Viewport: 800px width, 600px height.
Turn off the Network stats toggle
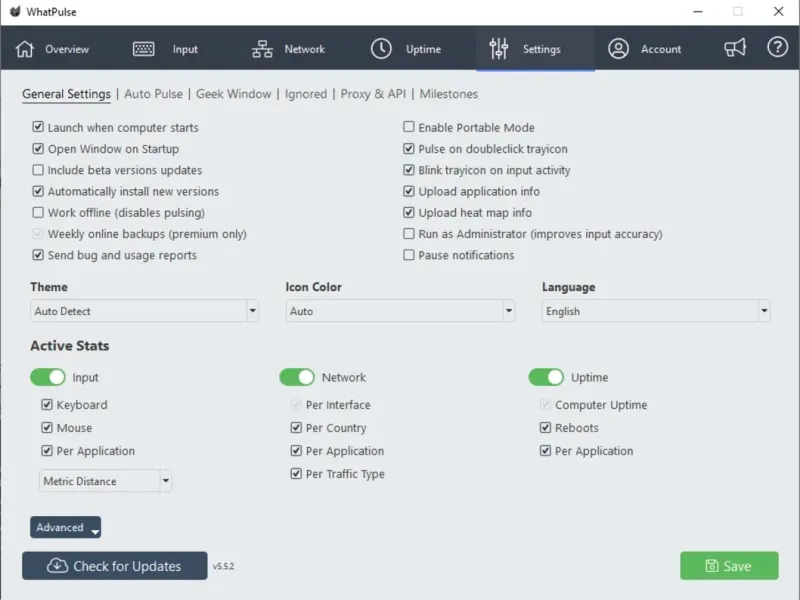tap(297, 377)
